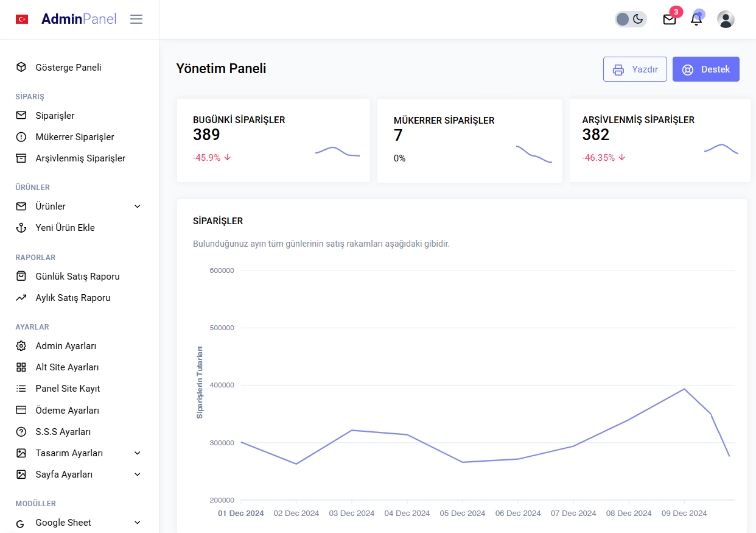Image resolution: width=756 pixels, height=533 pixels.
Task: Click the credit card icon for Ödeme Ayarları
Action: click(21, 411)
